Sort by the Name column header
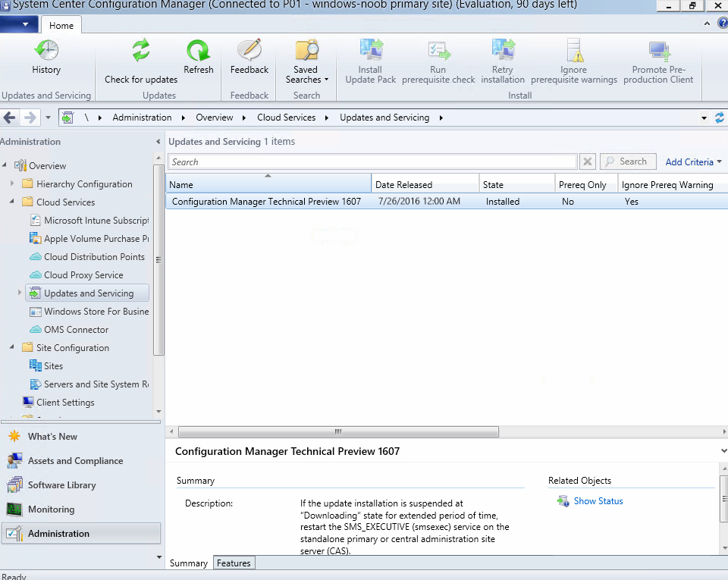This screenshot has width=728, height=580. point(268,184)
